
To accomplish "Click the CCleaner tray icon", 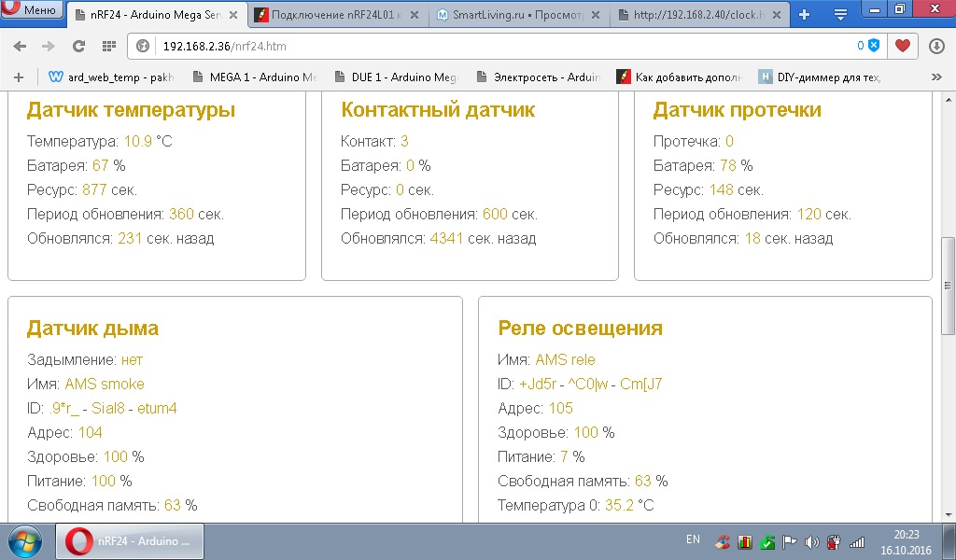I will point(723,541).
